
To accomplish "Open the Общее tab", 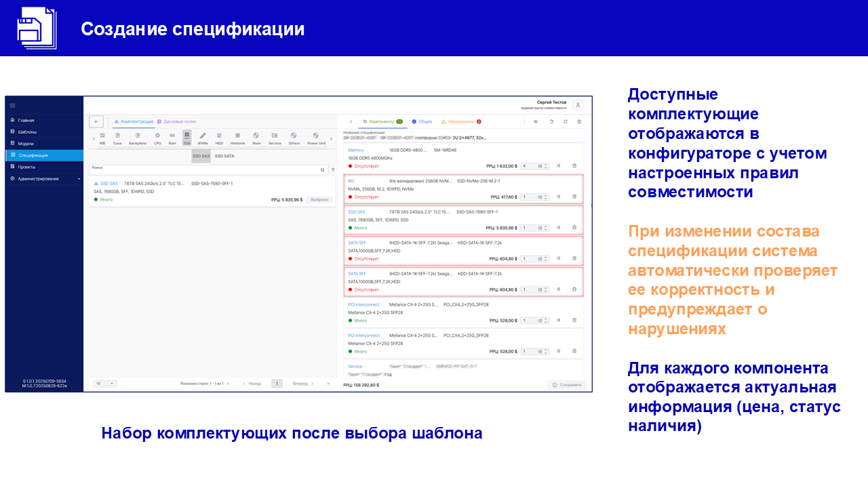I will 422,121.
